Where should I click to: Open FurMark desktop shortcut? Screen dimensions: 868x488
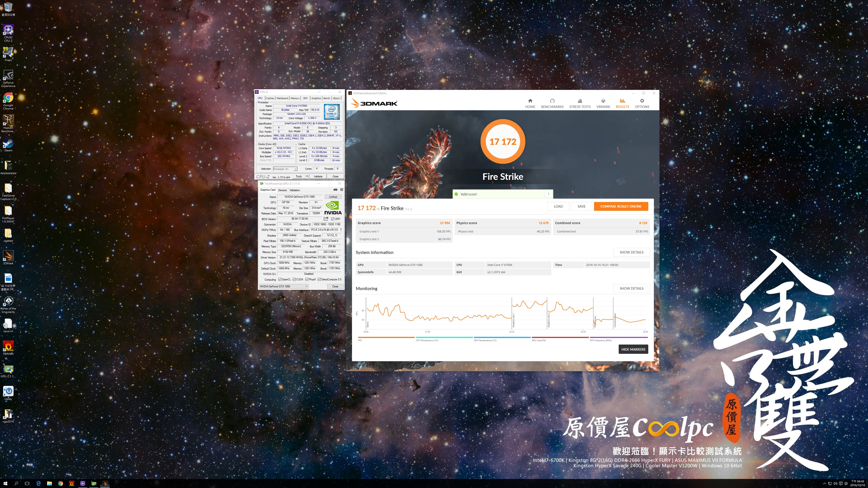pos(8,348)
